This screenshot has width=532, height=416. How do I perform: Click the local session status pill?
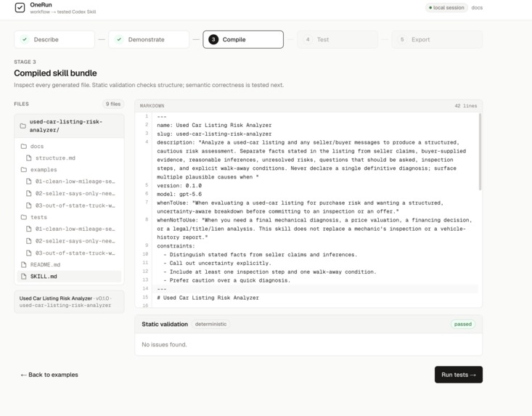coord(446,7)
